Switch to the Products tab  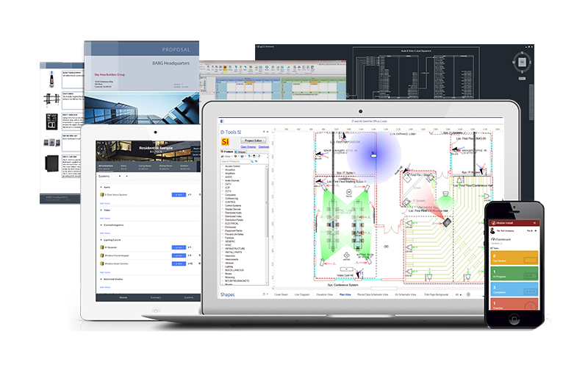tap(227, 152)
